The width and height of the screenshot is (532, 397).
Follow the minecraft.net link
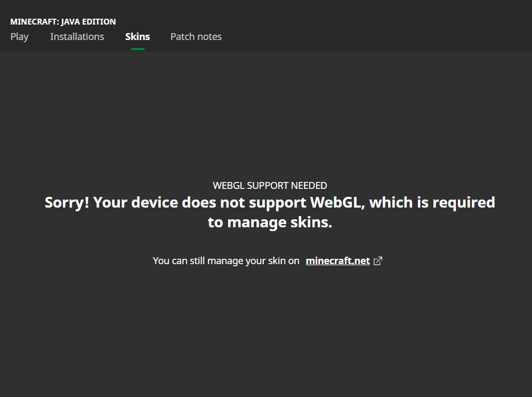pos(337,261)
